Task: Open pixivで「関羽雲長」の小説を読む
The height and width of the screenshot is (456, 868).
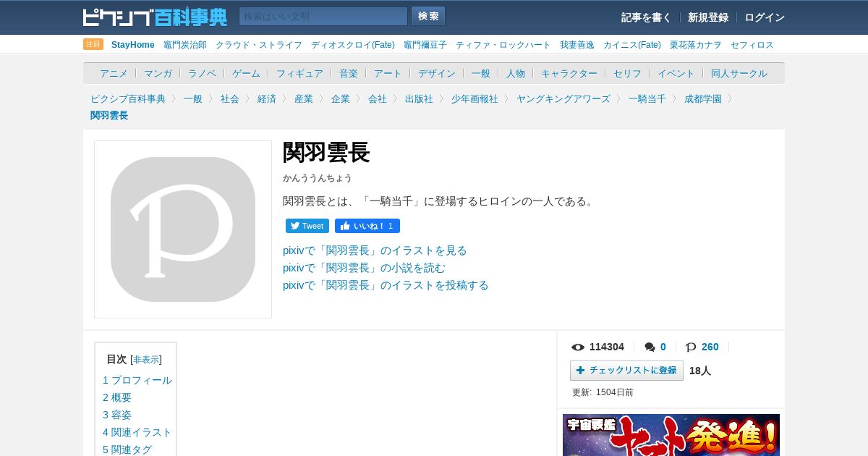Action: tap(364, 268)
